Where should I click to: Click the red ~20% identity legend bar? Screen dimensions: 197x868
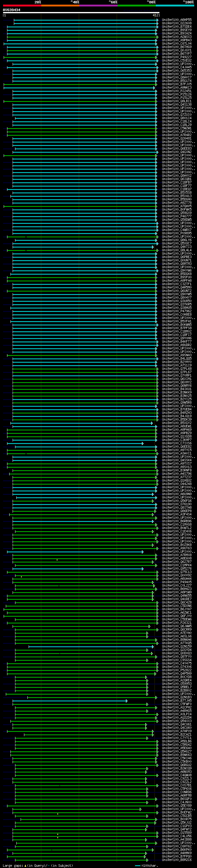point(22,6)
